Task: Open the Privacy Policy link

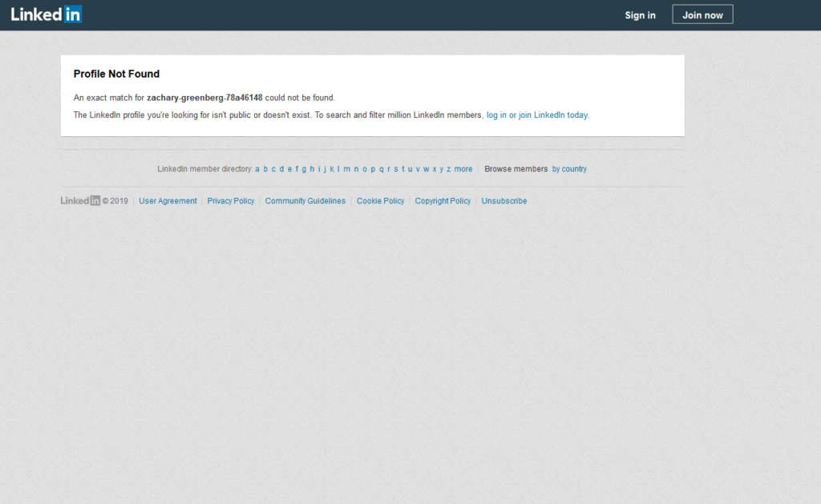Action: click(x=230, y=201)
